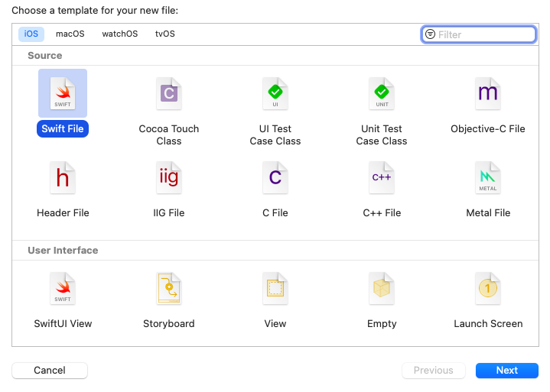The height and width of the screenshot is (392, 550).
Task: Focus the Filter text field
Action: (x=479, y=34)
